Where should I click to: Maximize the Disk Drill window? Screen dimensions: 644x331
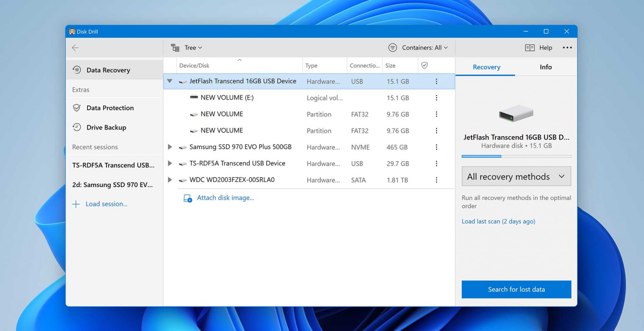tap(546, 31)
